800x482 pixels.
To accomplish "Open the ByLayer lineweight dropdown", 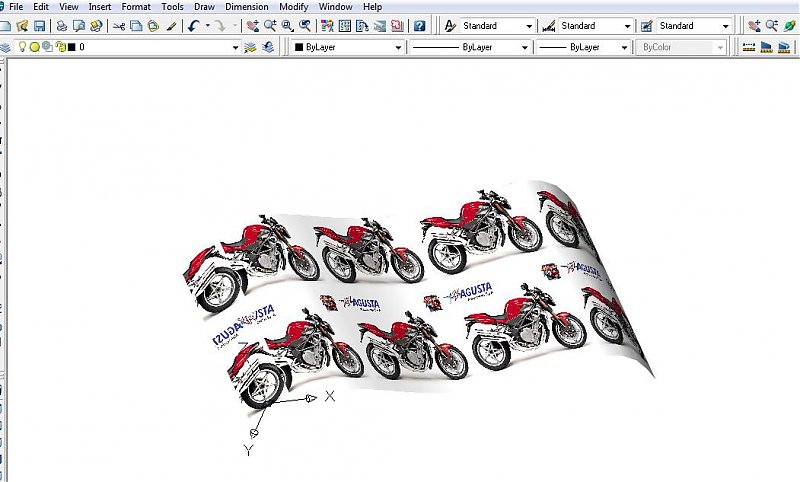I will tap(583, 47).
